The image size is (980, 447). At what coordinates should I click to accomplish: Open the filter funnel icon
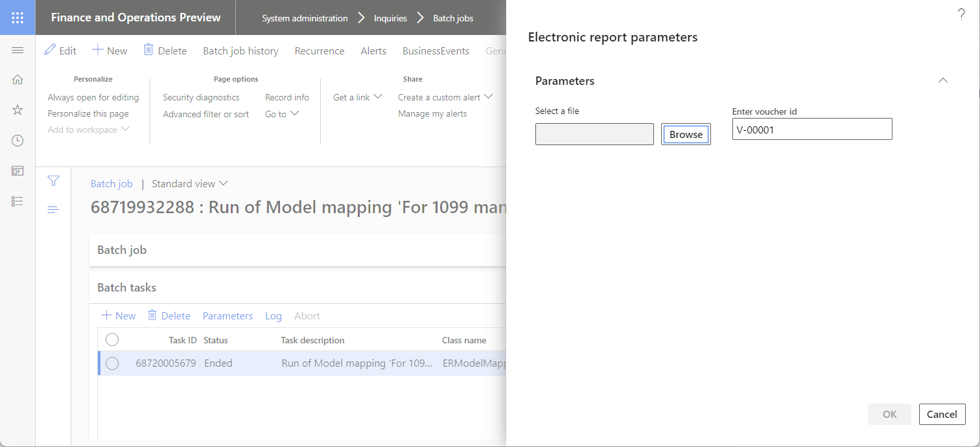pos(53,181)
